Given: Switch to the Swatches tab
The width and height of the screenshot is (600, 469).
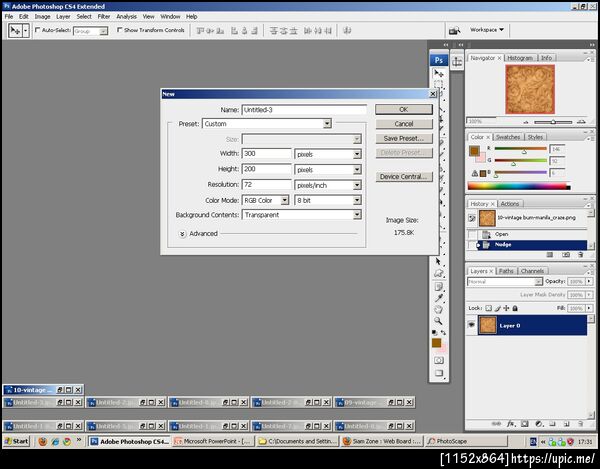Looking at the screenshot, I should pyautogui.click(x=508, y=137).
